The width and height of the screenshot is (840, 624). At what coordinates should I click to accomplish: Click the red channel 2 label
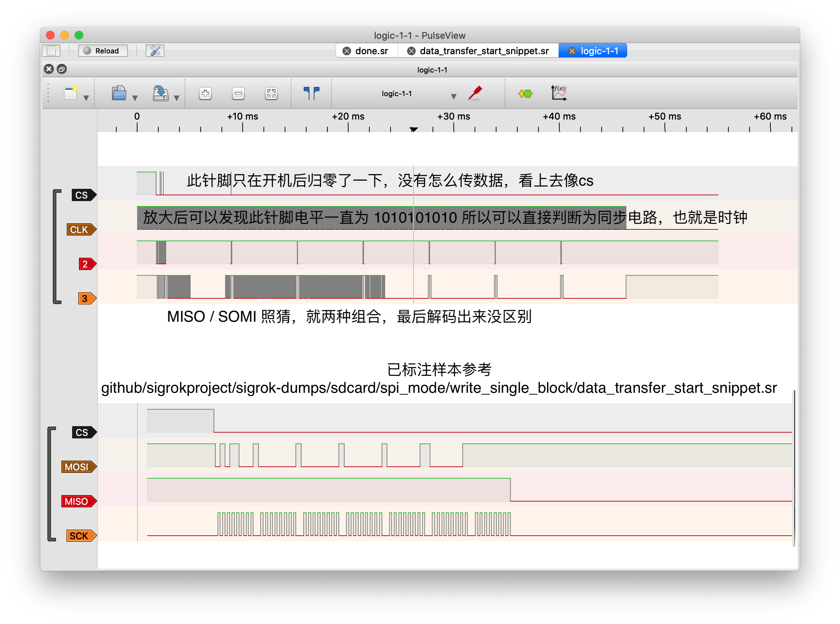pos(87,264)
